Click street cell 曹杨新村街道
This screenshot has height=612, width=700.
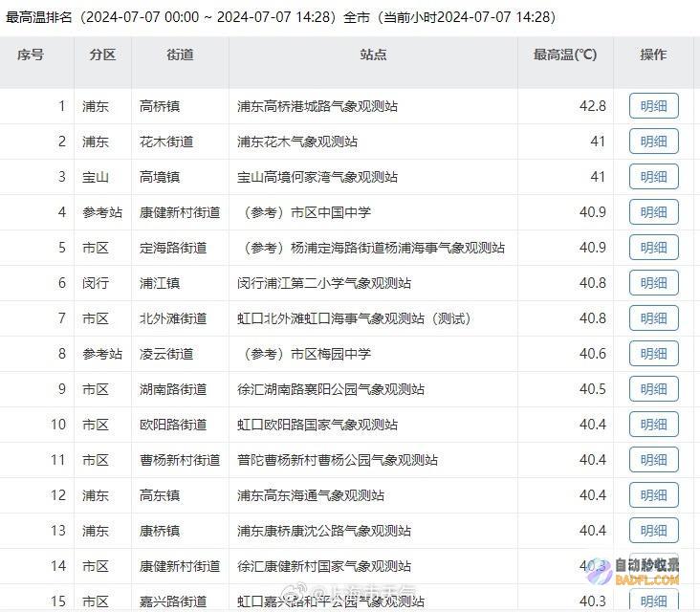point(180,460)
